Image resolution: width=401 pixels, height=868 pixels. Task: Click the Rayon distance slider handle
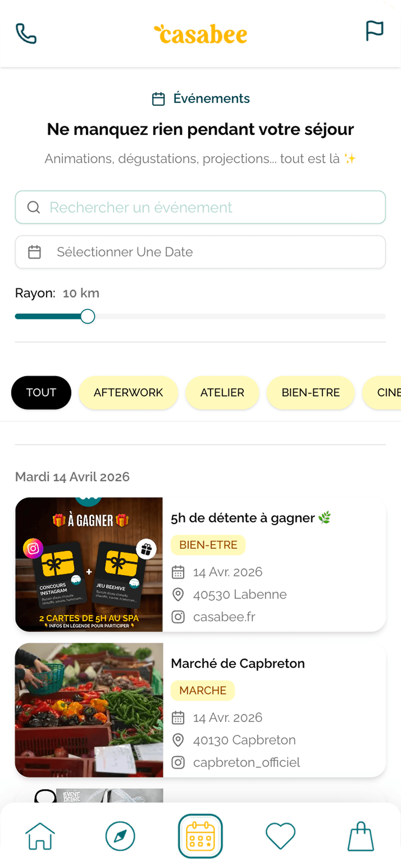pos(88,317)
